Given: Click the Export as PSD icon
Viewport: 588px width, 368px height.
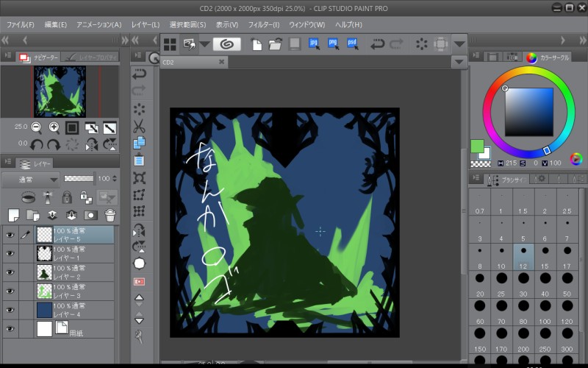Looking at the screenshot, I should [353, 44].
